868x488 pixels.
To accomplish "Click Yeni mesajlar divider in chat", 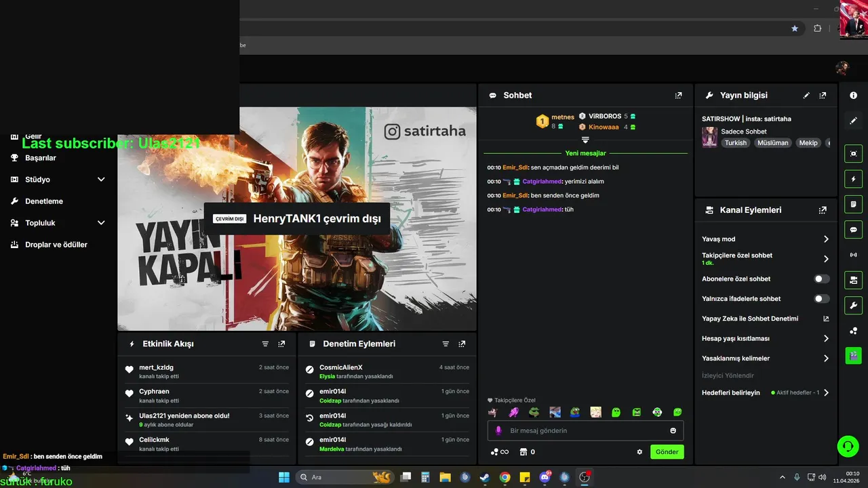I will 585,153.
